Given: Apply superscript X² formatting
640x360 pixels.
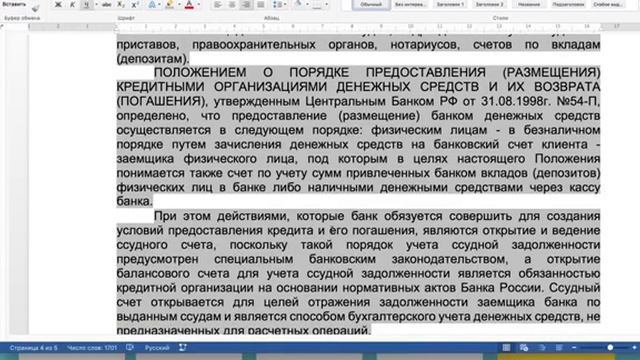Looking at the screenshot, I should click(x=135, y=4).
